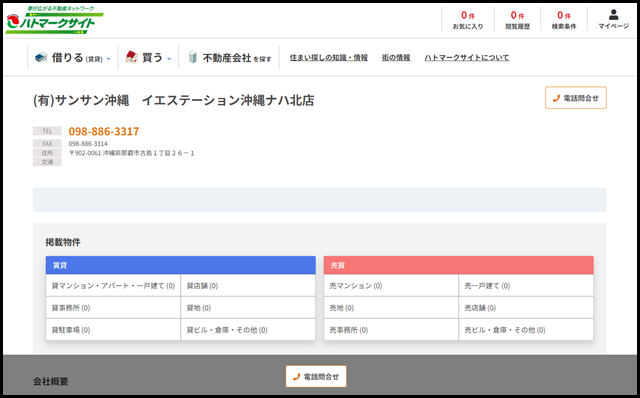Click the 会社概要 heading
The height and width of the screenshot is (398, 640).
[x=51, y=381]
